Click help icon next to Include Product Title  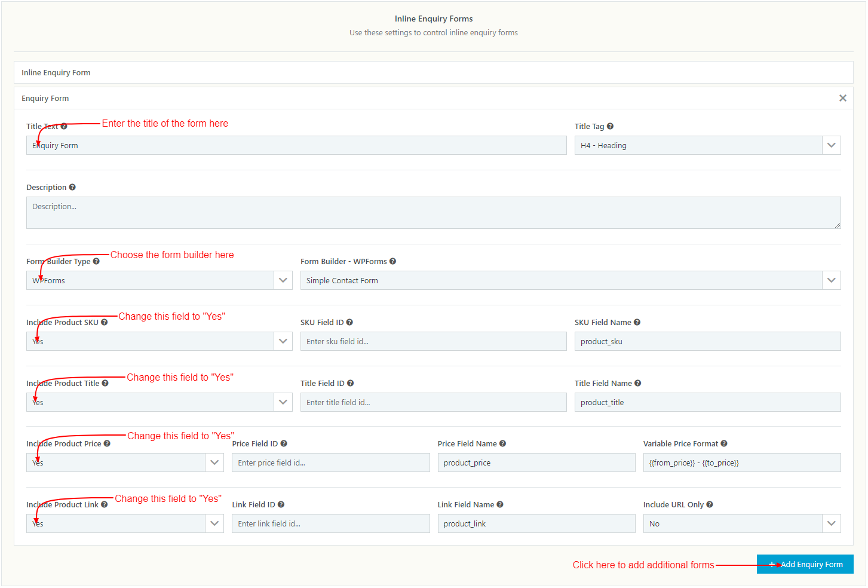pyautogui.click(x=105, y=384)
